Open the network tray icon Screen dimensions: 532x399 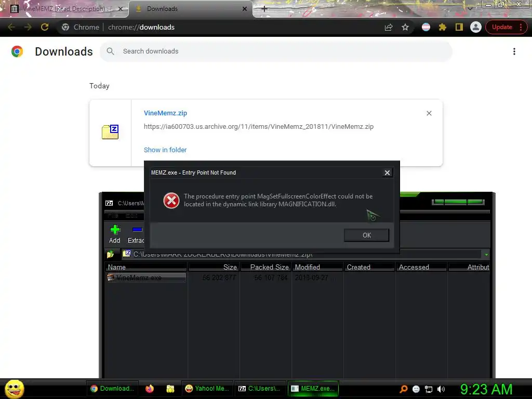pos(429,389)
